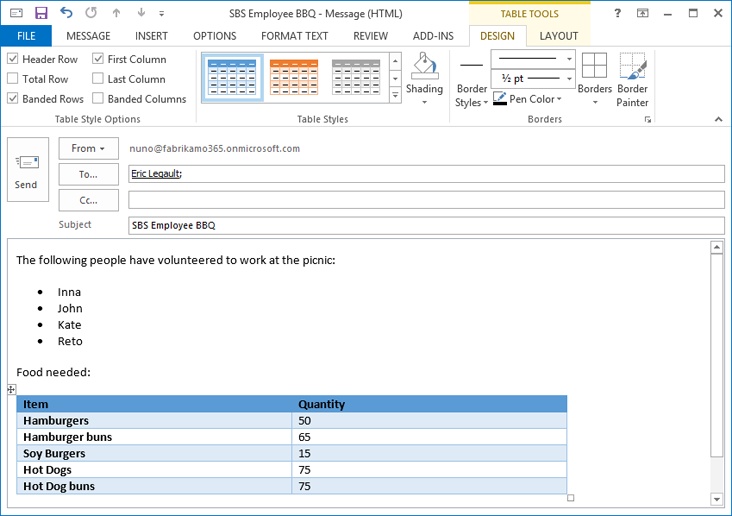Click the Cc... button
Screen dimensions: 732x516
pyautogui.click(x=89, y=200)
